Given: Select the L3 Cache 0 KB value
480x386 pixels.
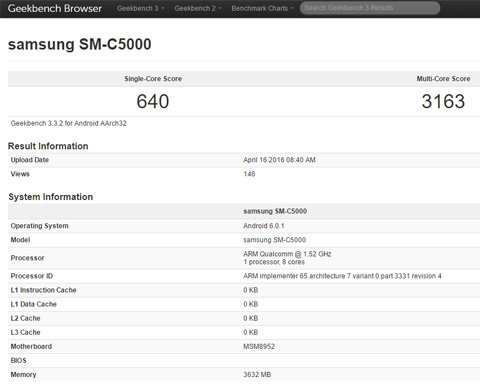Looking at the screenshot, I should click(x=251, y=332).
